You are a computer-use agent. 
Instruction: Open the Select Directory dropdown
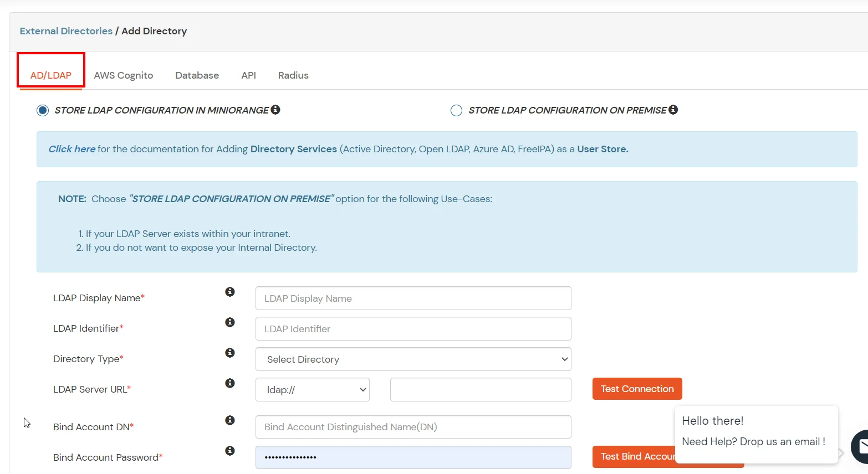tap(413, 359)
